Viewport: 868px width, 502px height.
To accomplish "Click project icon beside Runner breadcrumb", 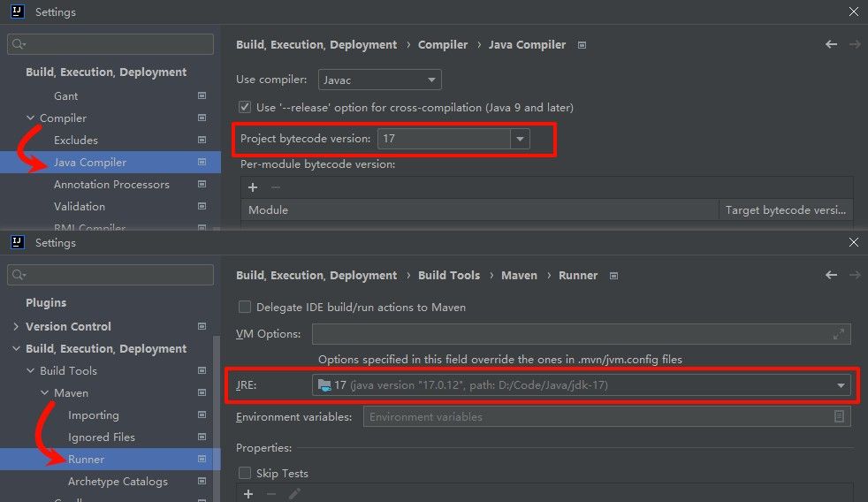I will (614, 276).
